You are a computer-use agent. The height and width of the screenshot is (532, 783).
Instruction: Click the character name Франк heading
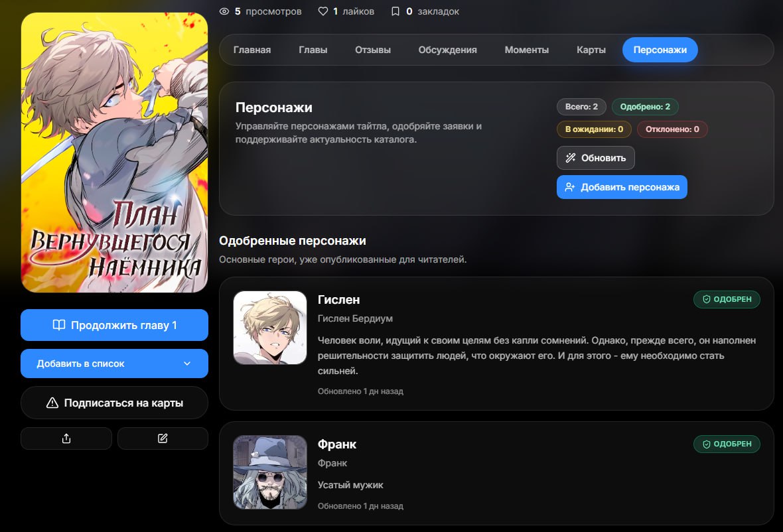click(337, 444)
